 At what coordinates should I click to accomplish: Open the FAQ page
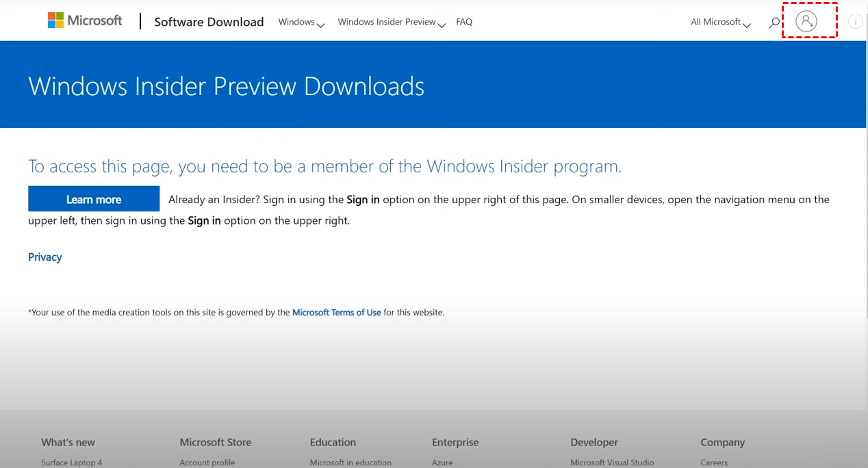click(464, 22)
